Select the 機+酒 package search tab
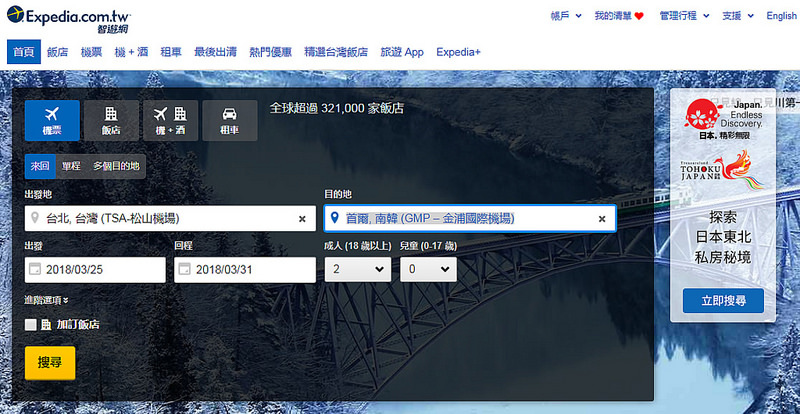 tap(170, 120)
